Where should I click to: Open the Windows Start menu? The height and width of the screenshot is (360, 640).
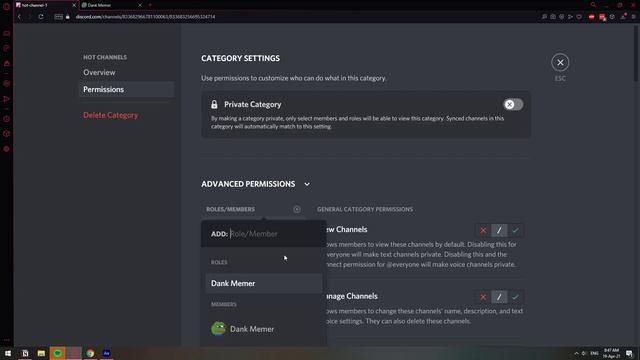tap(8, 353)
